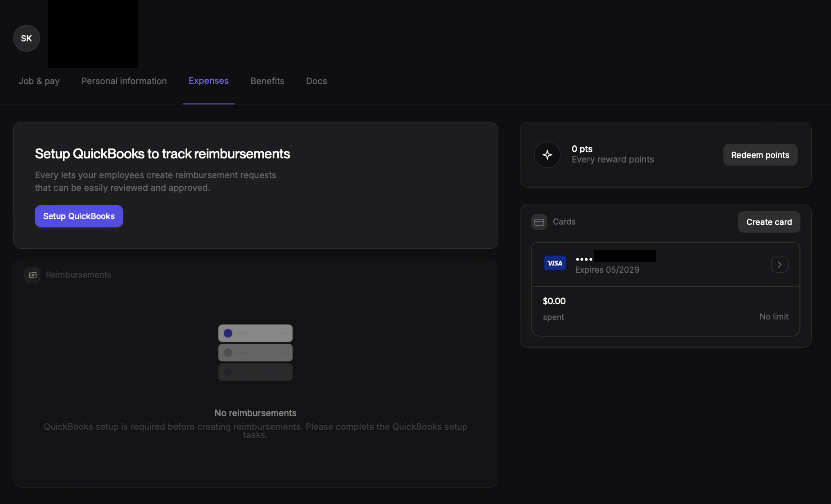Click the Visa logo on card
Image resolution: width=831 pixels, height=504 pixels.
(555, 263)
